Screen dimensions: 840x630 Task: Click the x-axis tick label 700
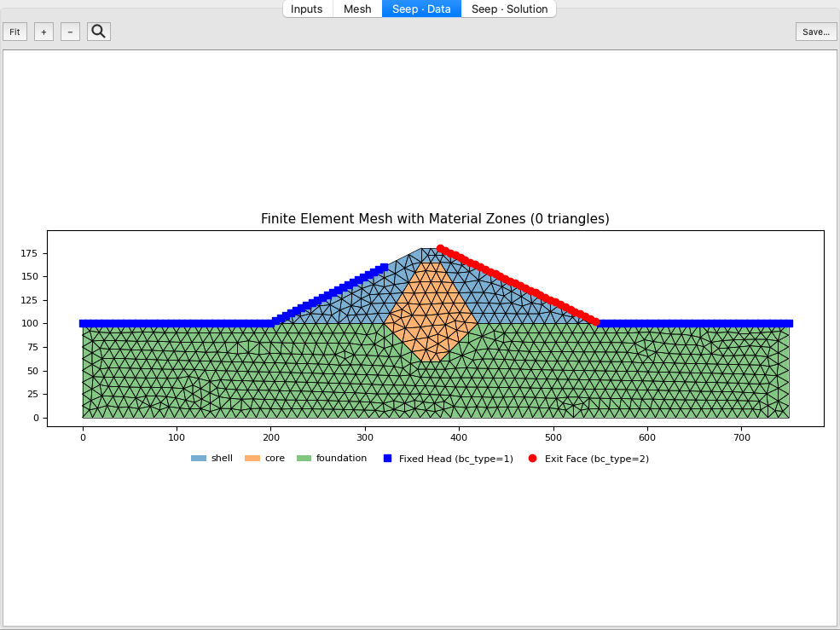point(742,437)
